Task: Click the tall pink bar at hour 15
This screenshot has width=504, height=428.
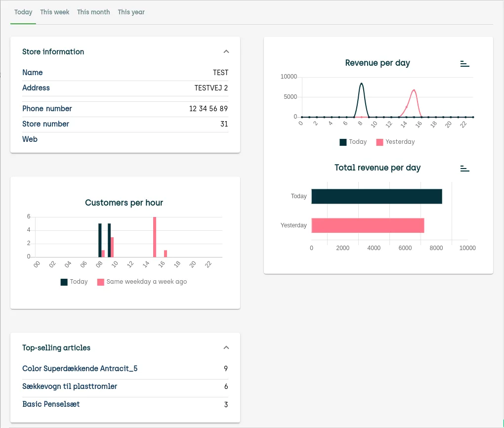Action: coord(155,237)
